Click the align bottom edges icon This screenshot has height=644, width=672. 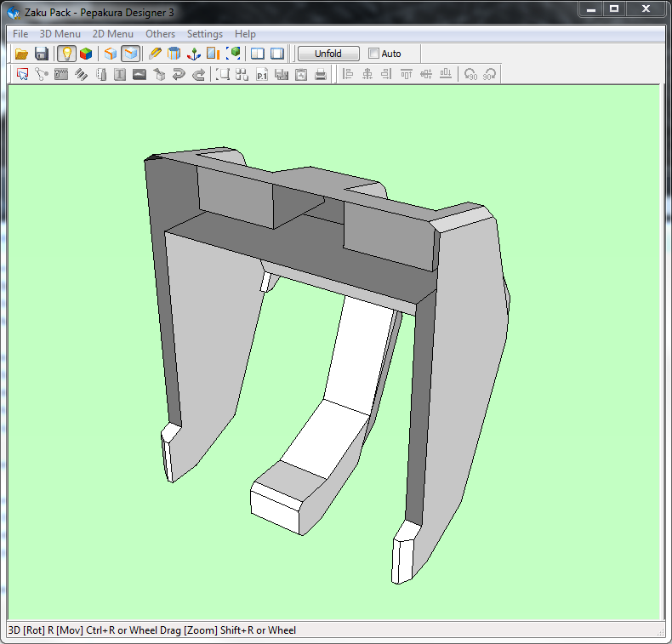coord(446,74)
